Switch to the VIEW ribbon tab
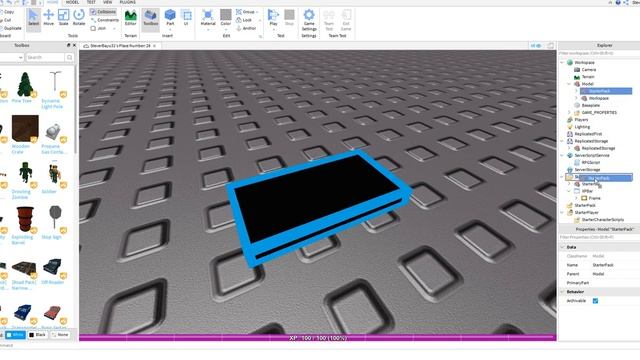Screen dimensions: 640x360 107,2
